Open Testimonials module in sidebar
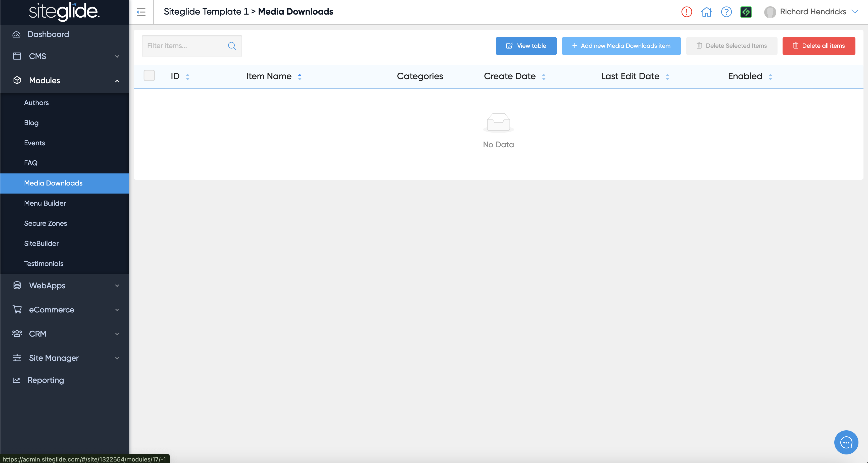Screen dimensions: 868x463 coord(43,263)
